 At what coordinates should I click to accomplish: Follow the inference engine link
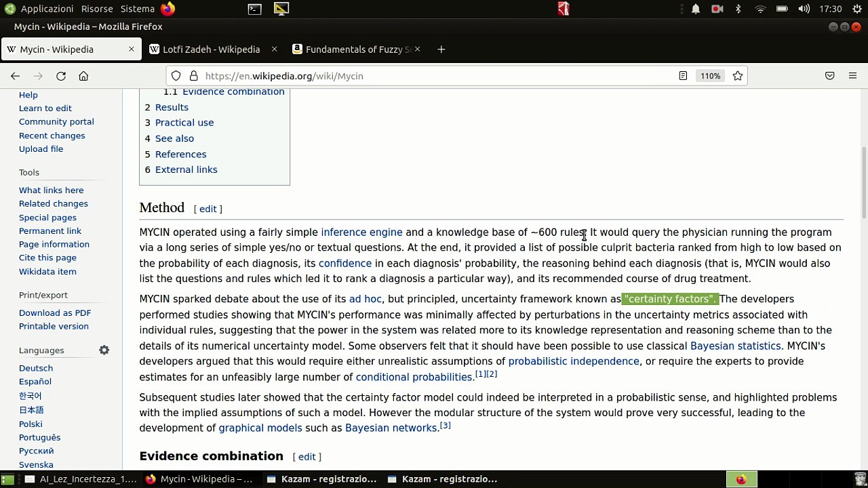[361, 232]
